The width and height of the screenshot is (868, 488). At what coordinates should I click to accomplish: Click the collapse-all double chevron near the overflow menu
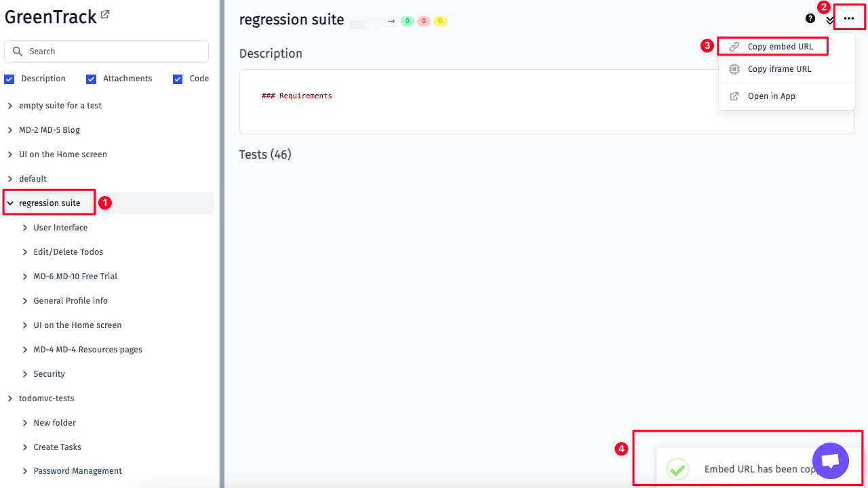pyautogui.click(x=829, y=20)
